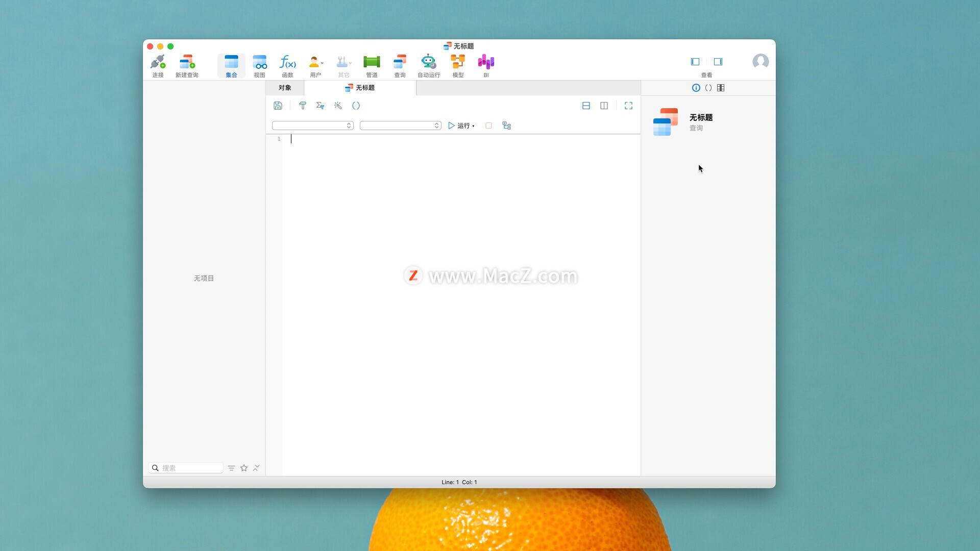This screenshot has height=551, width=980.
Task: Switch to vertical split layout
Action: (x=604, y=106)
